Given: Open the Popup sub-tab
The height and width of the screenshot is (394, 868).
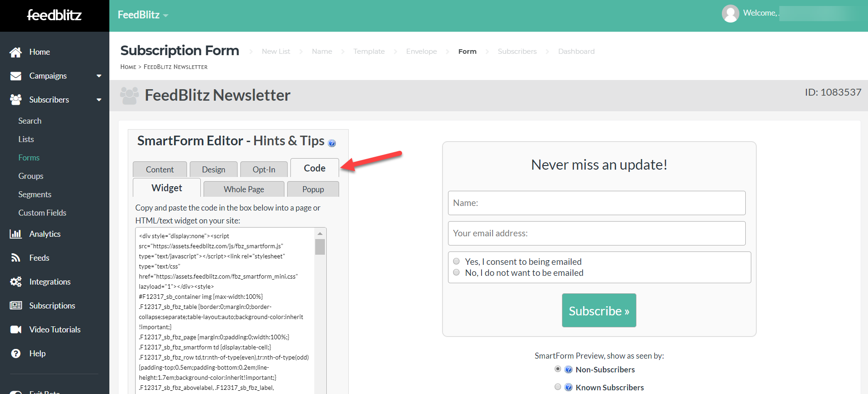Looking at the screenshot, I should 313,189.
